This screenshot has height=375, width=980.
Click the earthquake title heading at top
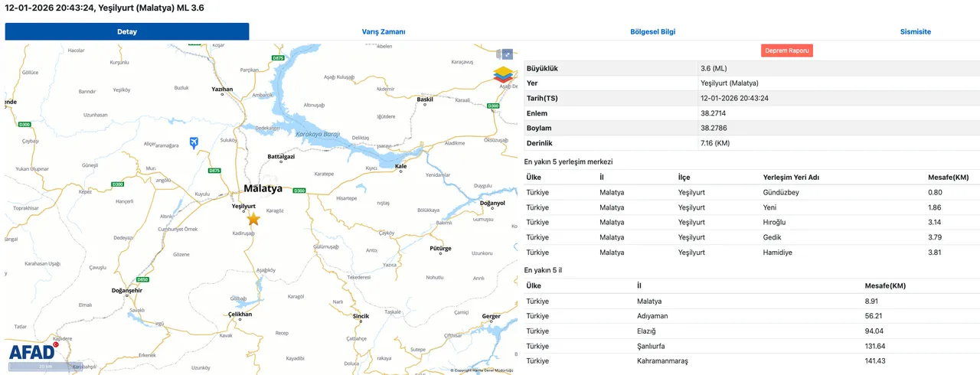[105, 8]
